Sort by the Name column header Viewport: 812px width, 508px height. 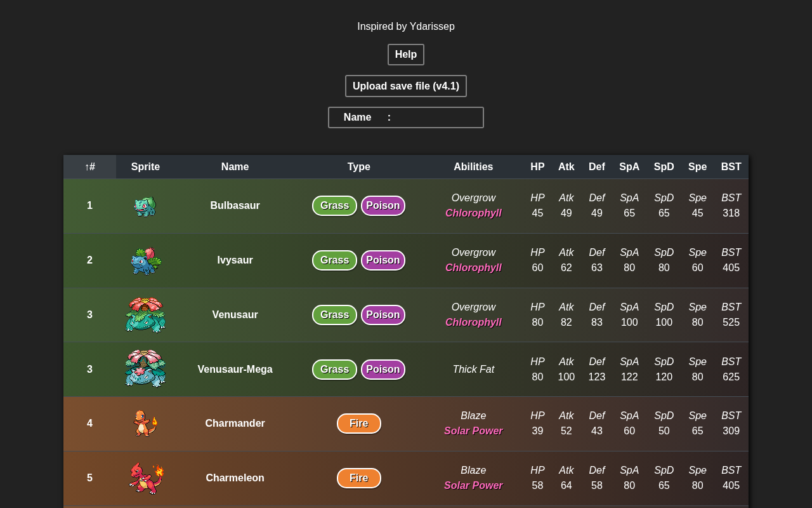point(235,167)
